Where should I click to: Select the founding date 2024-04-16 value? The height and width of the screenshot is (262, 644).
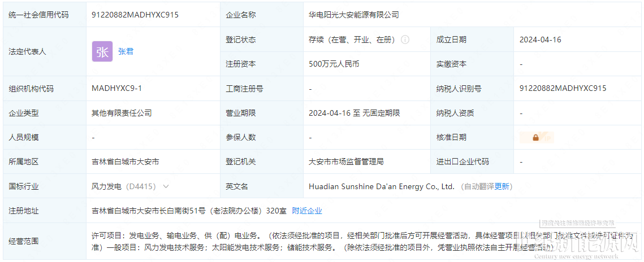click(x=540, y=40)
